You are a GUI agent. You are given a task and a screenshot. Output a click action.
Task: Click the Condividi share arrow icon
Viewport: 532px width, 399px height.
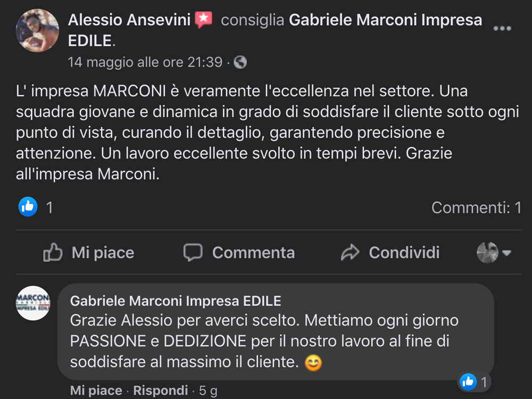(350, 253)
